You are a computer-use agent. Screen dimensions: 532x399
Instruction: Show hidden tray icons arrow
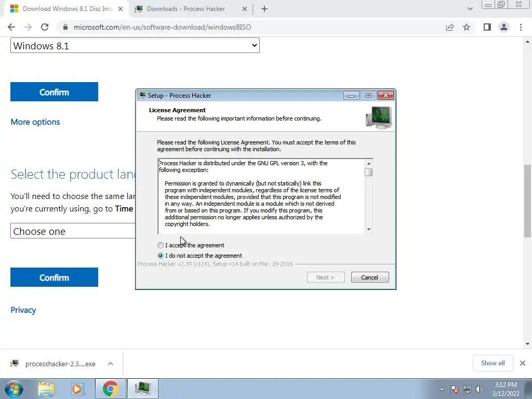[x=442, y=389]
